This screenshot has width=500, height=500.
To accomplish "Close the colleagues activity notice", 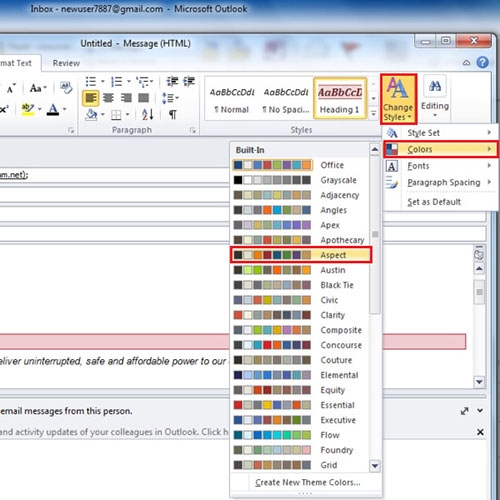I will click(x=480, y=432).
